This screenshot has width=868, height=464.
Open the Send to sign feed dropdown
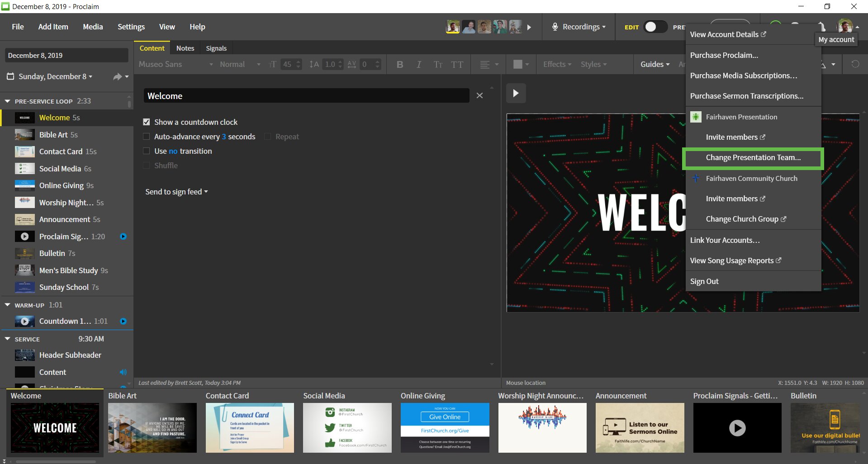coord(176,192)
